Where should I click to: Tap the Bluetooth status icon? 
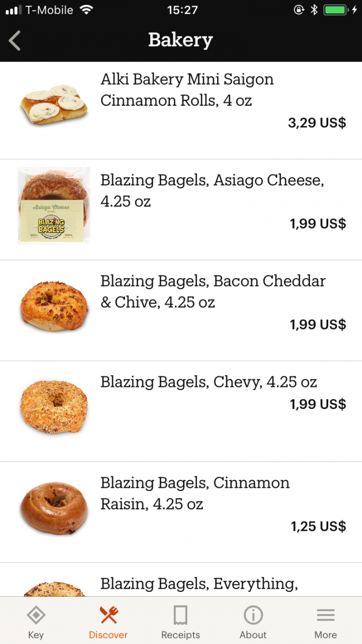coord(314,10)
